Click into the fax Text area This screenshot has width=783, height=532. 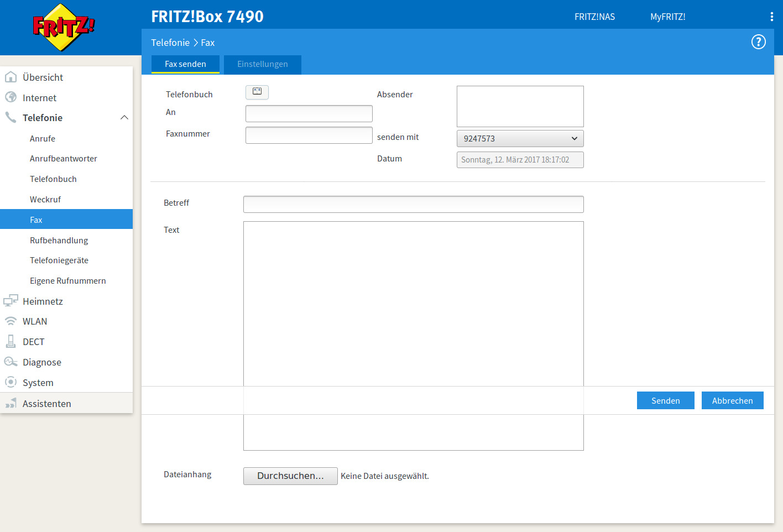[414, 336]
